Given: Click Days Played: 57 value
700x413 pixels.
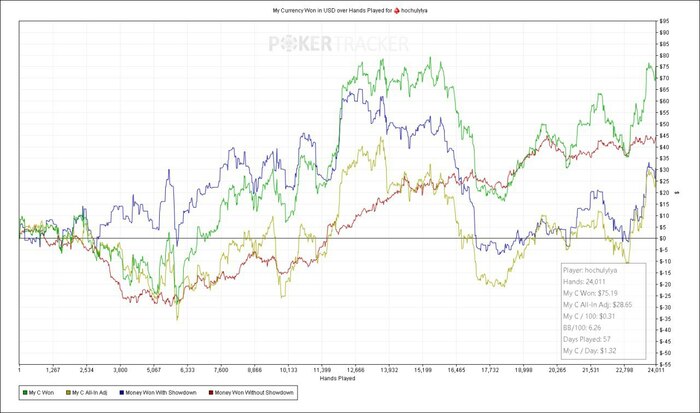Looking at the screenshot, I should (x=587, y=339).
